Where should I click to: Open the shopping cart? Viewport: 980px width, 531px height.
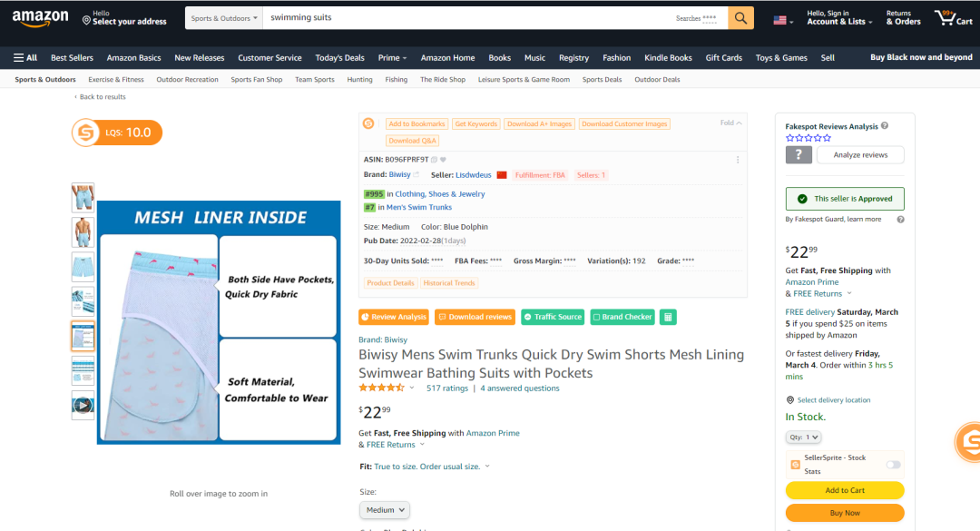tap(953, 18)
